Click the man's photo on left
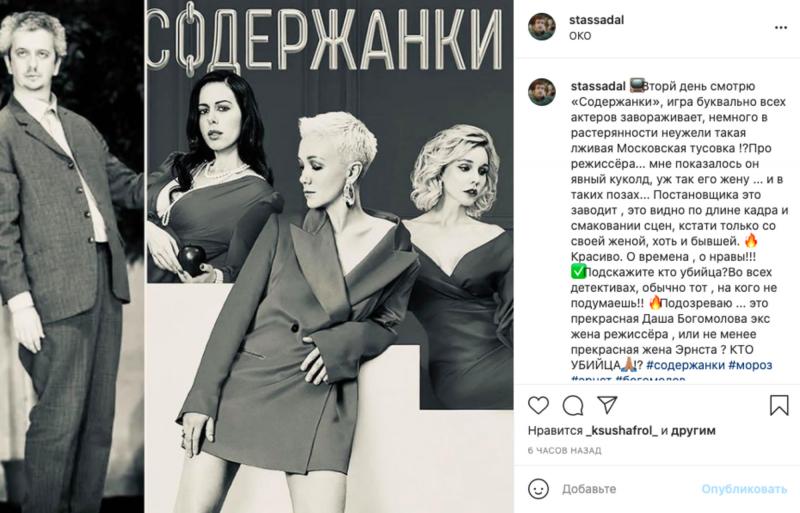The height and width of the screenshot is (513, 800). 72,256
